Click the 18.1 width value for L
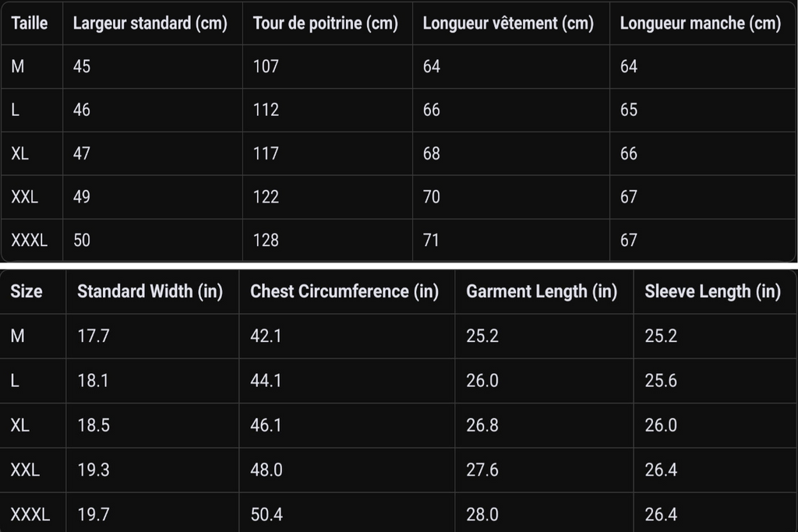This screenshot has height=532, width=798. (x=94, y=381)
